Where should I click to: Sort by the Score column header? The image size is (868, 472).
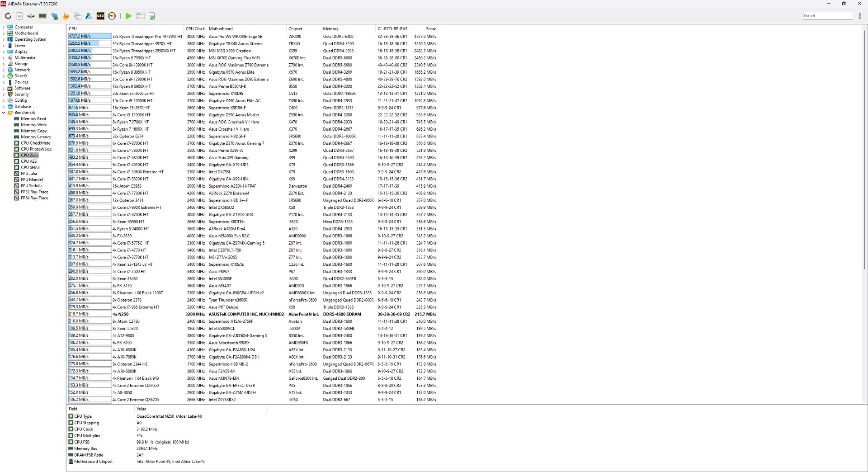425,29
